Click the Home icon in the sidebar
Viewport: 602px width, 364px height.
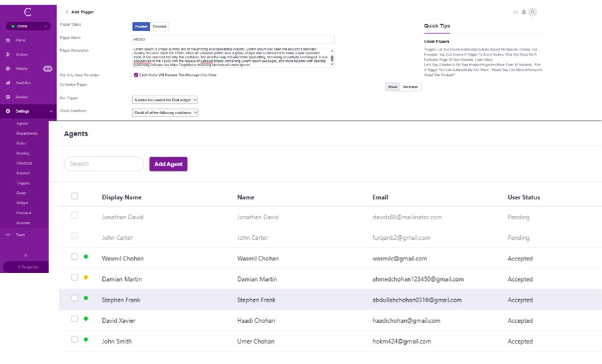pyautogui.click(x=8, y=41)
